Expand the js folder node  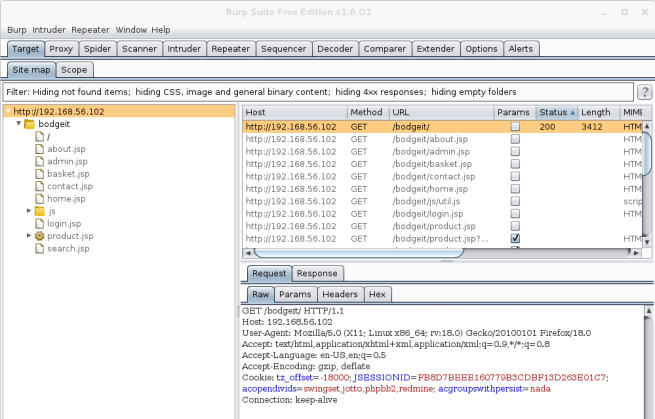click(29, 211)
